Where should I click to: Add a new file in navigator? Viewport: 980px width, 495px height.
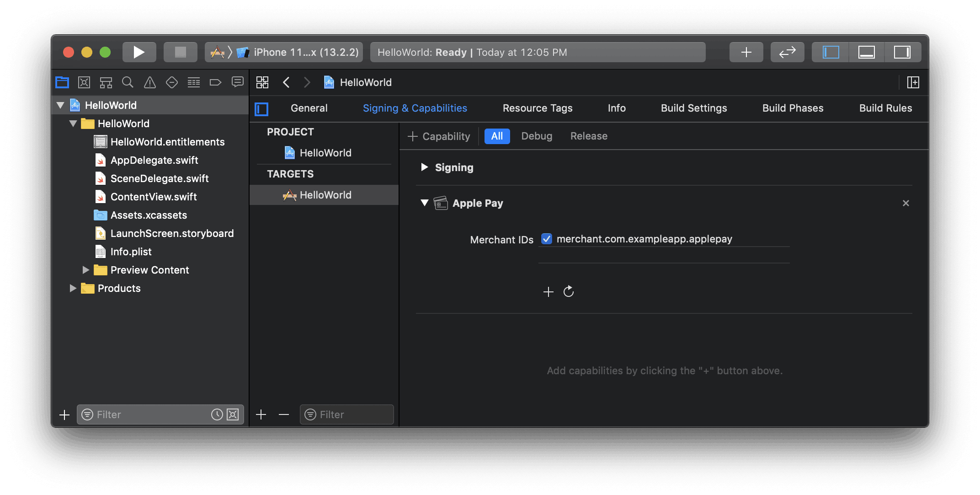pyautogui.click(x=64, y=414)
